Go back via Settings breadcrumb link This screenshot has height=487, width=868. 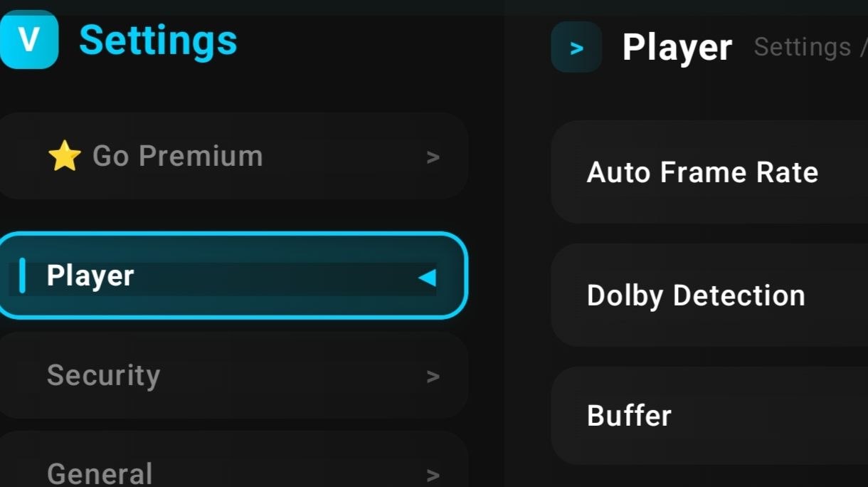point(803,47)
